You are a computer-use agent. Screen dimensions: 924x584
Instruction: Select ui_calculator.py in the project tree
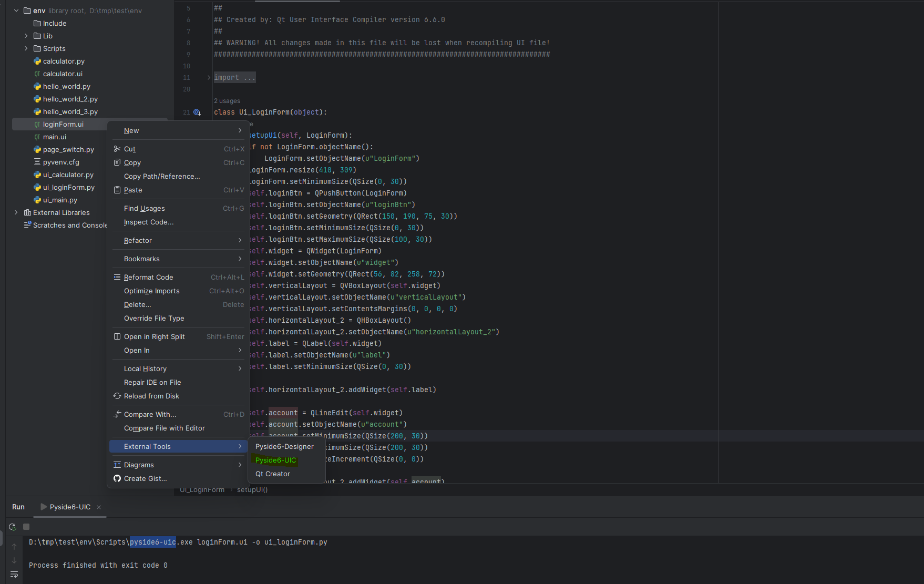[x=68, y=175]
